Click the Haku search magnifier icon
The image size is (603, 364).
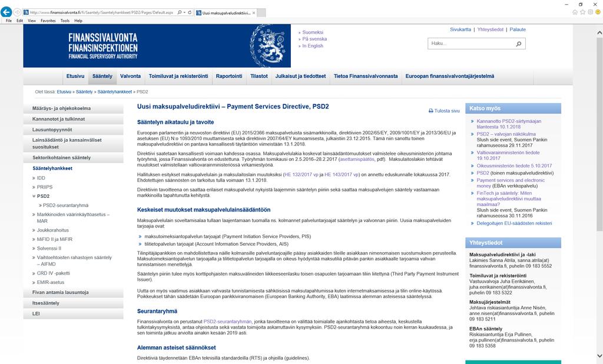coord(518,44)
